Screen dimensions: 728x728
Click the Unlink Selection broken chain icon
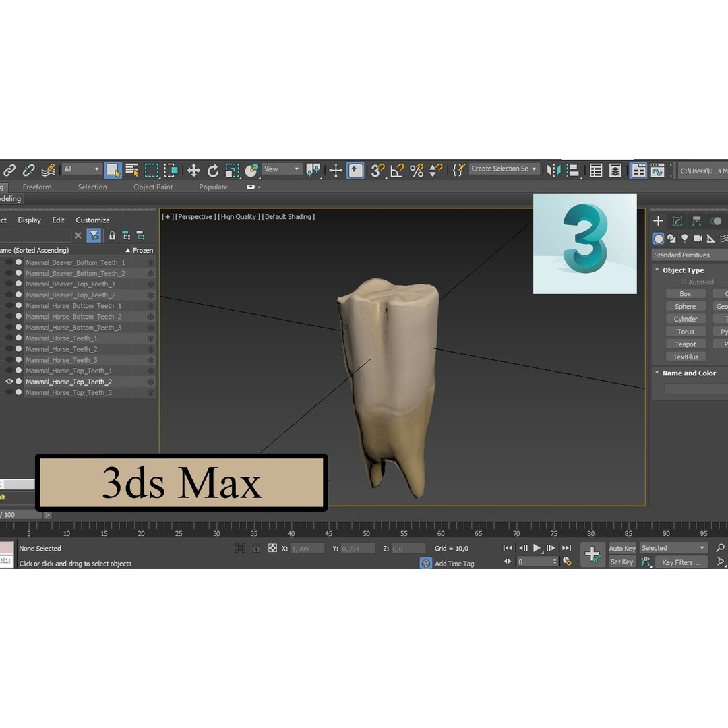[29, 171]
